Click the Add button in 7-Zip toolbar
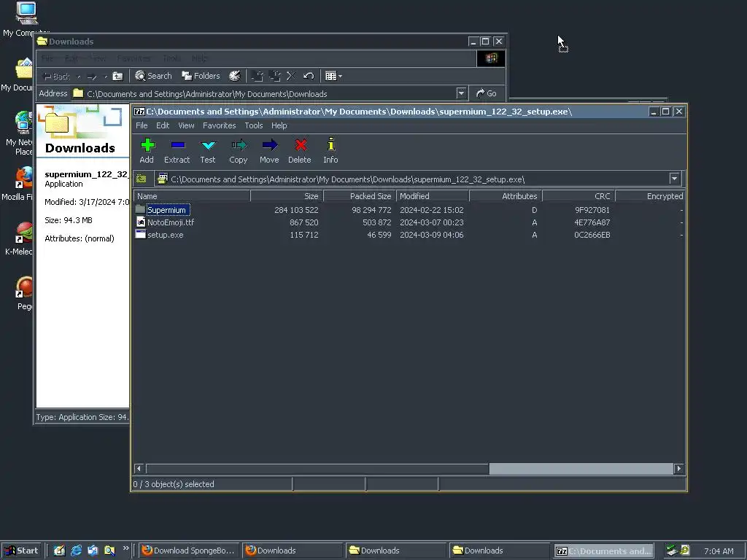Image resolution: width=747 pixels, height=560 pixels. [x=147, y=150]
